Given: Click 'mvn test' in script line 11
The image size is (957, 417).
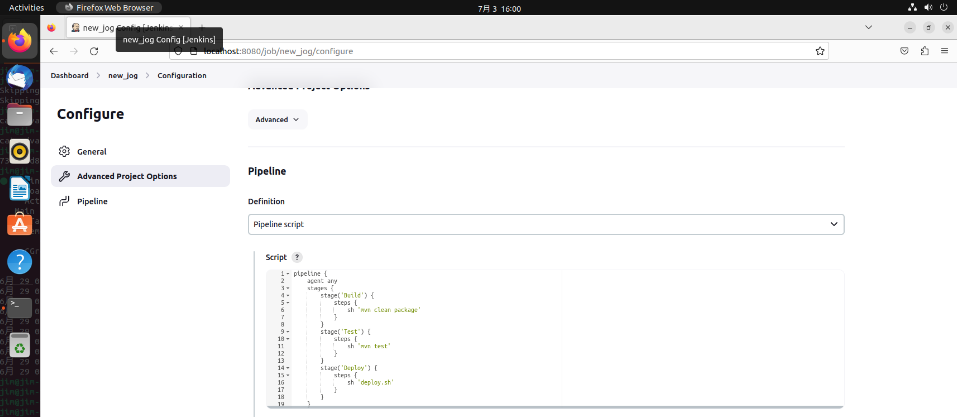Looking at the screenshot, I should [x=374, y=346].
